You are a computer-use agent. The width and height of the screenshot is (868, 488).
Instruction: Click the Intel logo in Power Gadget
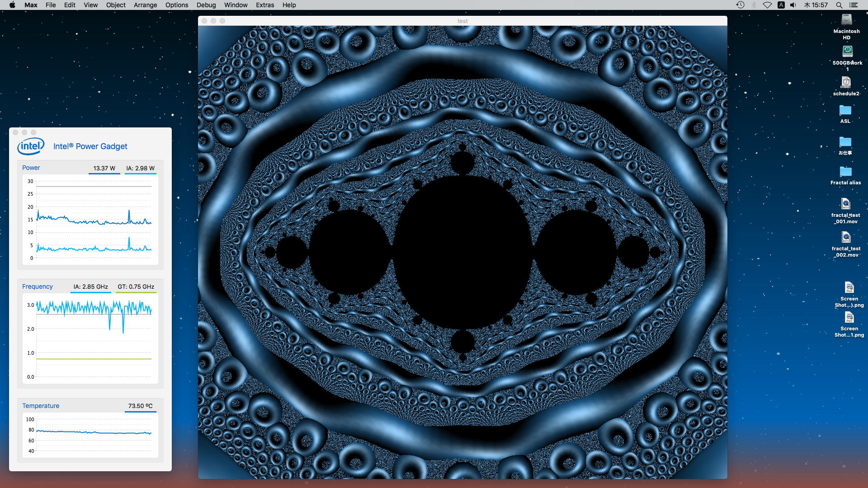click(31, 146)
